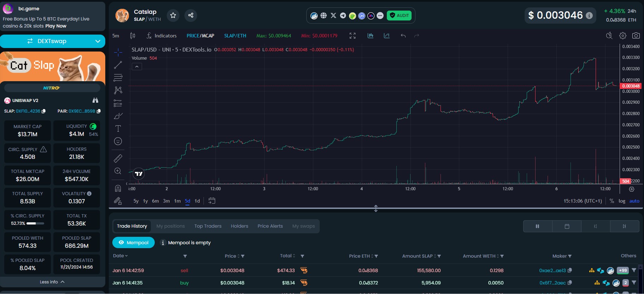Open maker address 0xae2...ae13

click(x=552, y=271)
